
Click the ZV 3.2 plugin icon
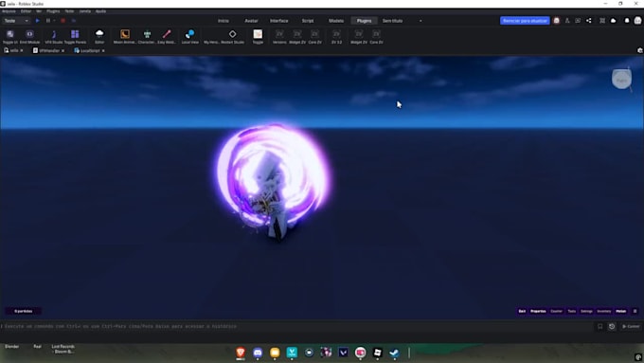(336, 36)
